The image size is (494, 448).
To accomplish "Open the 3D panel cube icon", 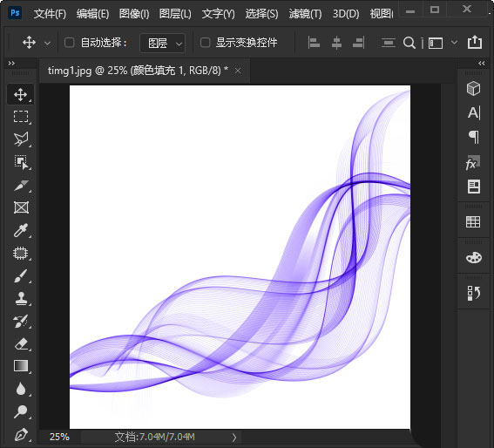I will coord(473,88).
